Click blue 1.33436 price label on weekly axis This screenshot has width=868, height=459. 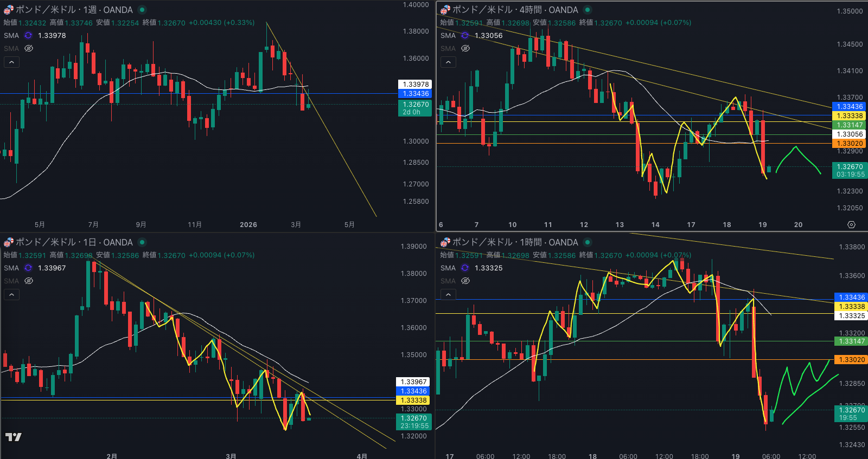click(416, 94)
